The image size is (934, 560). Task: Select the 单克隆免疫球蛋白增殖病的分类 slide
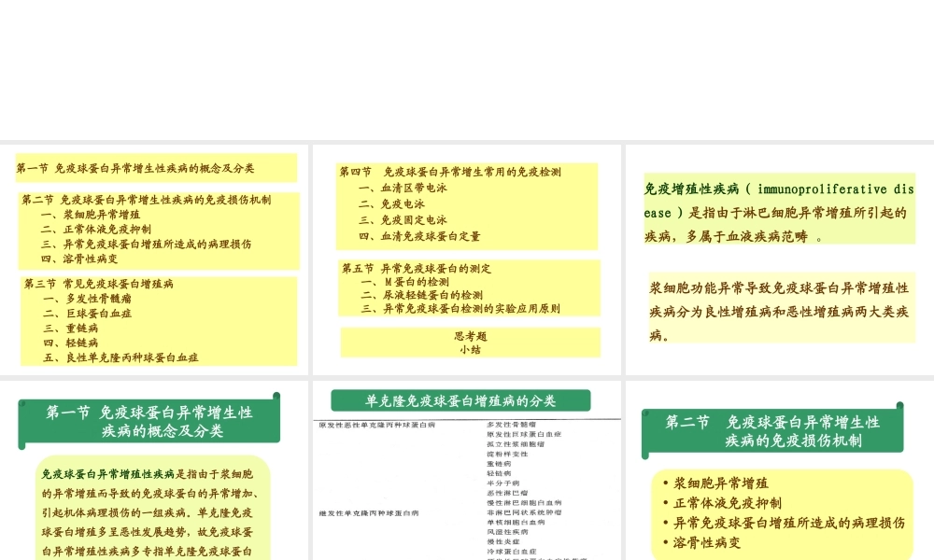467,467
